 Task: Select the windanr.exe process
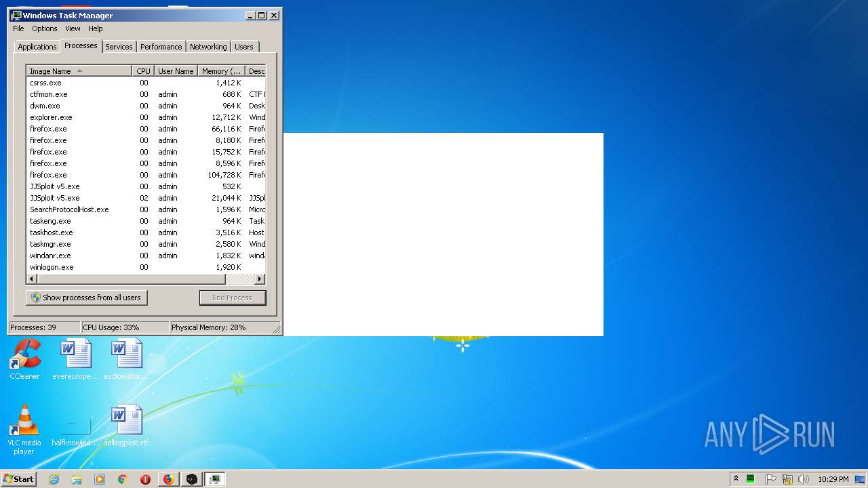tap(146, 256)
